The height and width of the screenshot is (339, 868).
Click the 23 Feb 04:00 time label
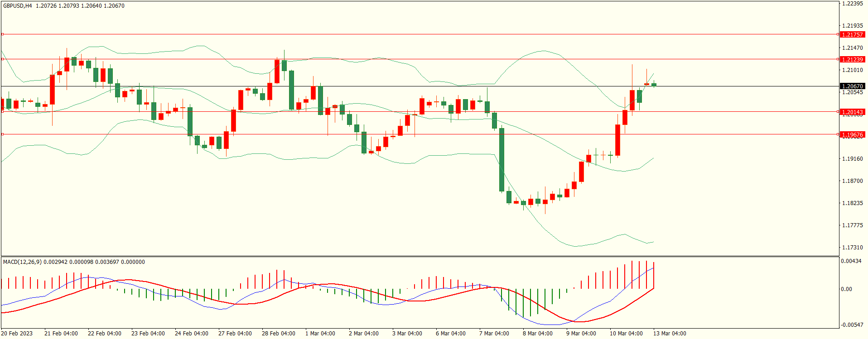[x=148, y=334]
